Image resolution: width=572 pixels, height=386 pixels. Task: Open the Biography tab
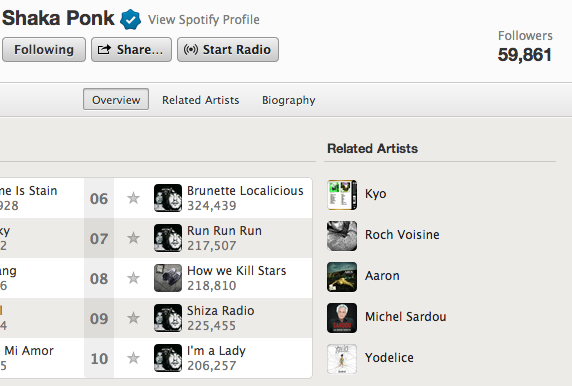tap(289, 100)
